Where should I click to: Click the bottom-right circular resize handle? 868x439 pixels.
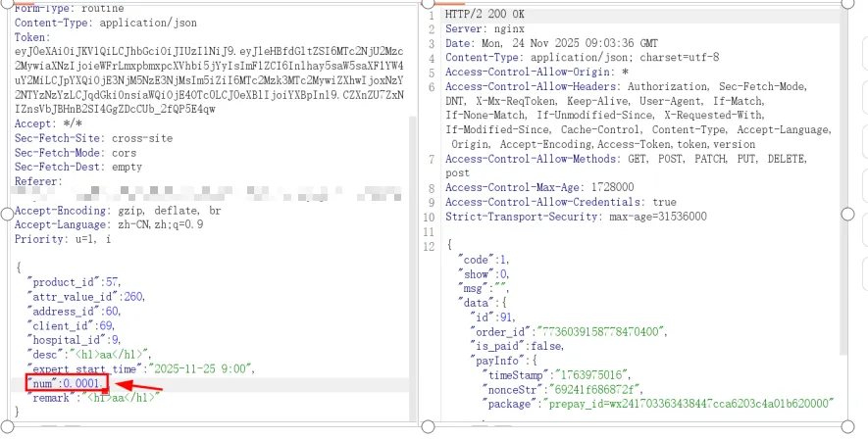(x=849, y=424)
